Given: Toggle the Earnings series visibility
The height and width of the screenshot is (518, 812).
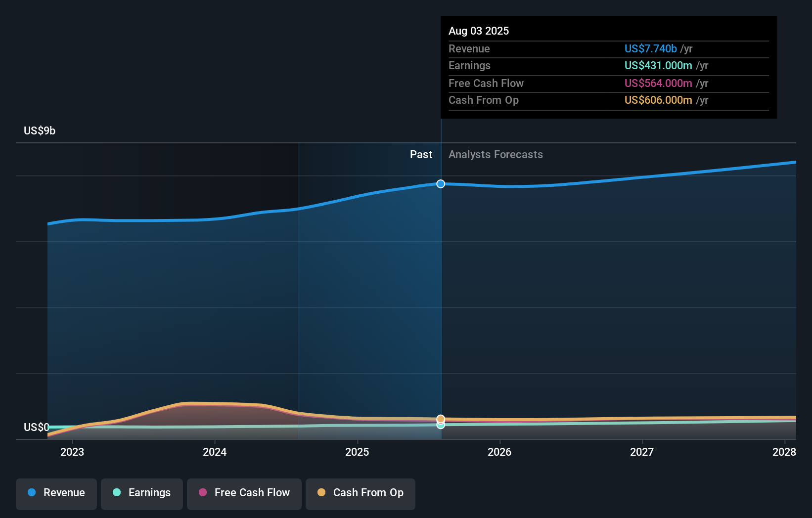Looking at the screenshot, I should tap(141, 493).
